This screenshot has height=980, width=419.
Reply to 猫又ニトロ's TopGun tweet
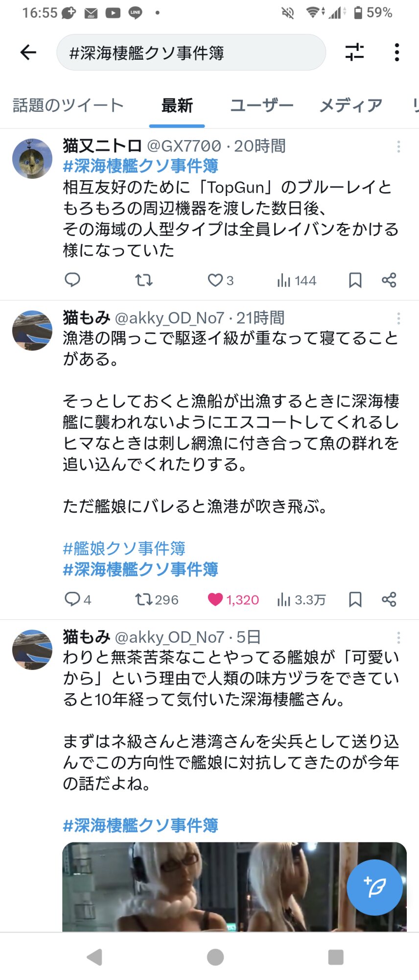click(72, 280)
